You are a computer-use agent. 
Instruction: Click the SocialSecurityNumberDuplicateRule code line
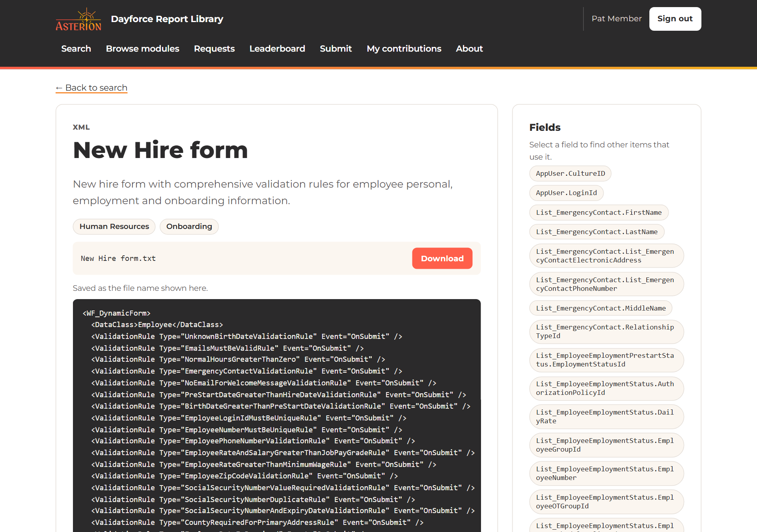point(253,499)
